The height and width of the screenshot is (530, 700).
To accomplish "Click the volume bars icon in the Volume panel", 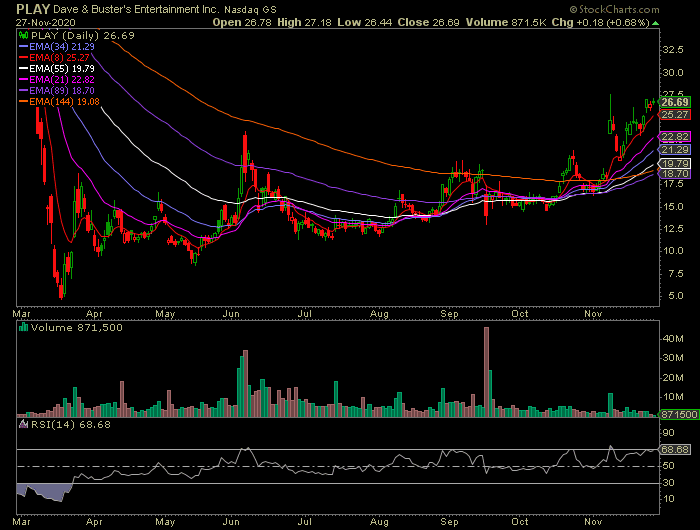I will 24,327.
